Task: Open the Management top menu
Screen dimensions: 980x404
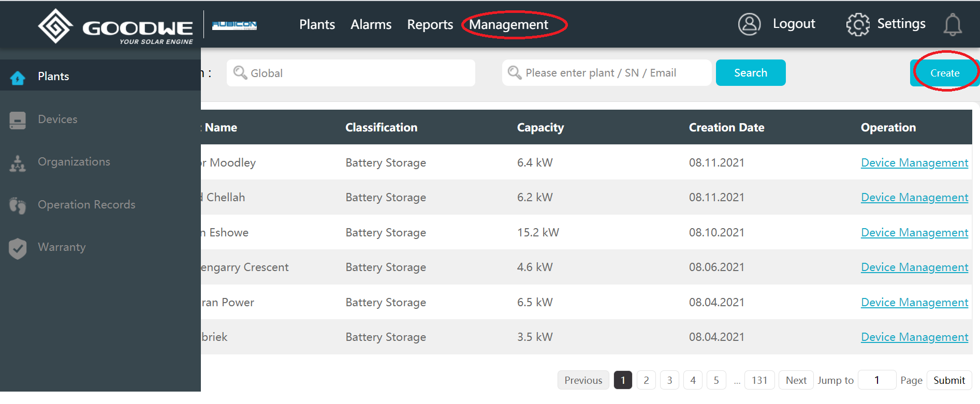Action: click(x=508, y=25)
